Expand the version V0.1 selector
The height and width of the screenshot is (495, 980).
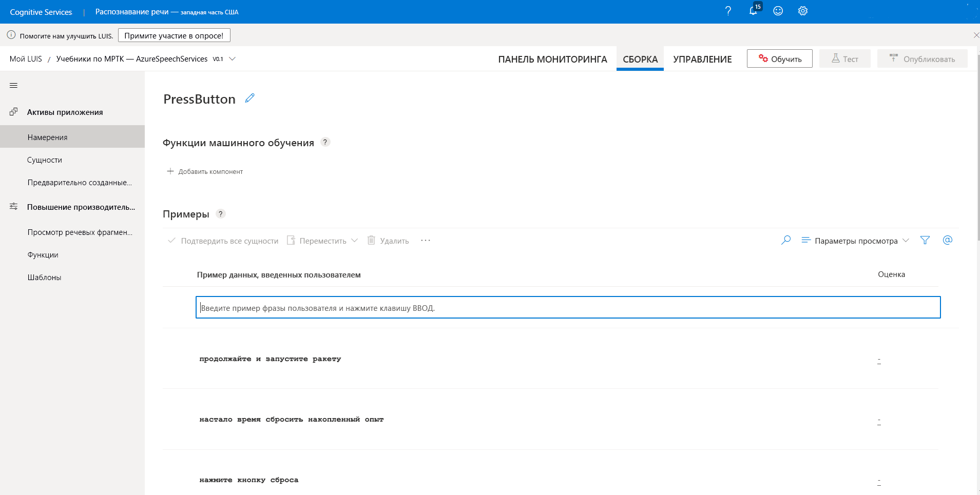[x=232, y=58]
